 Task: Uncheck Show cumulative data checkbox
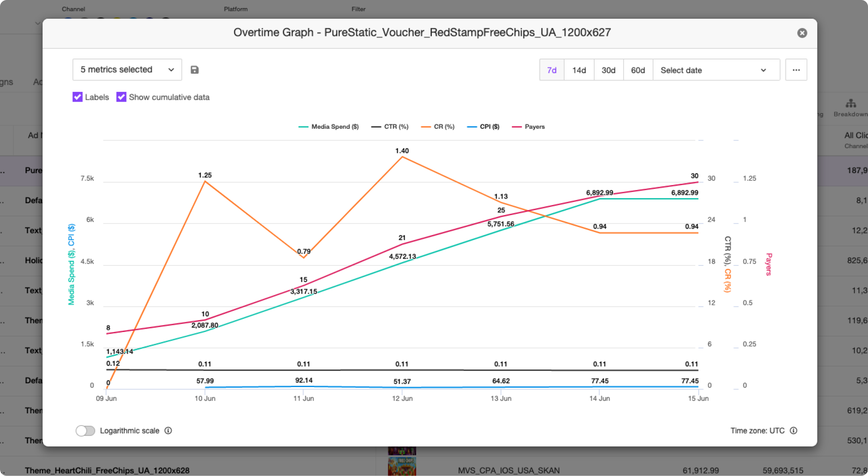121,97
